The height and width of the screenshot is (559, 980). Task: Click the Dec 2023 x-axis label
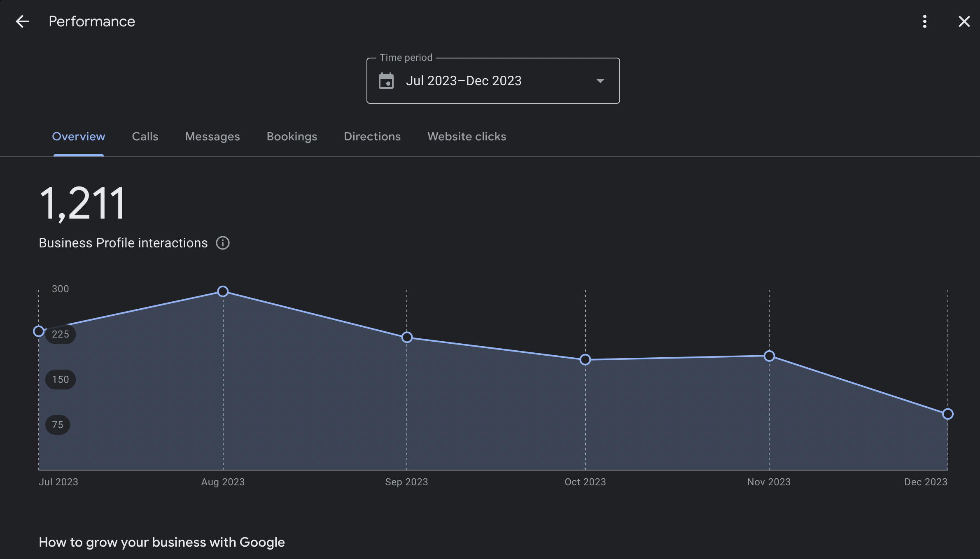(x=926, y=482)
